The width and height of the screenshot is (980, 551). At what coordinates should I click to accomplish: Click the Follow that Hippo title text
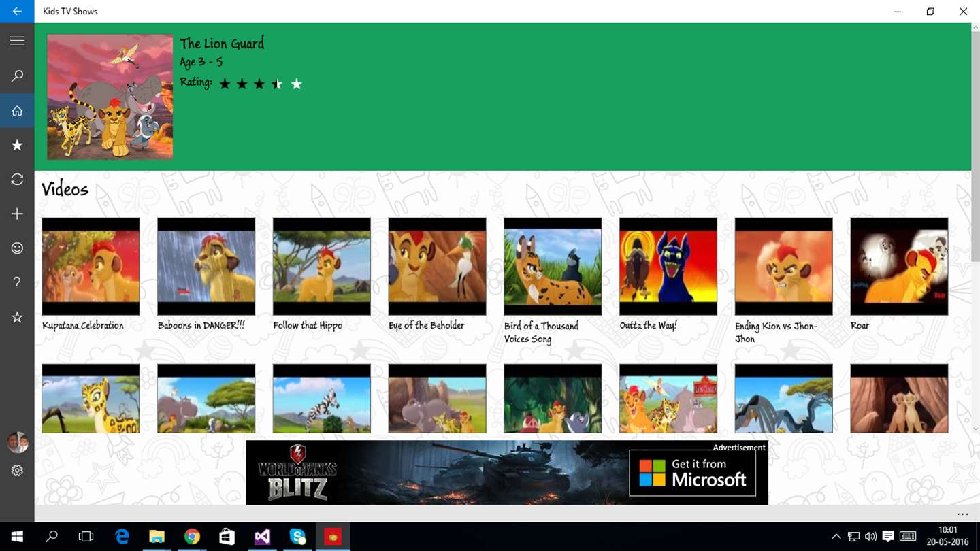[308, 326]
